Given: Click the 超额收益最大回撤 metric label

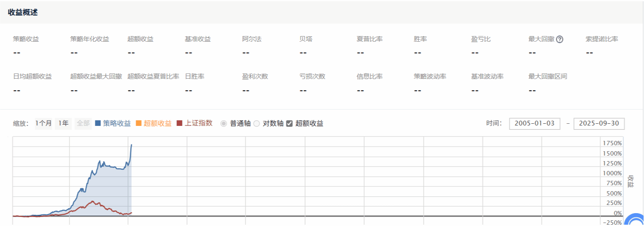Looking at the screenshot, I should coord(96,76).
